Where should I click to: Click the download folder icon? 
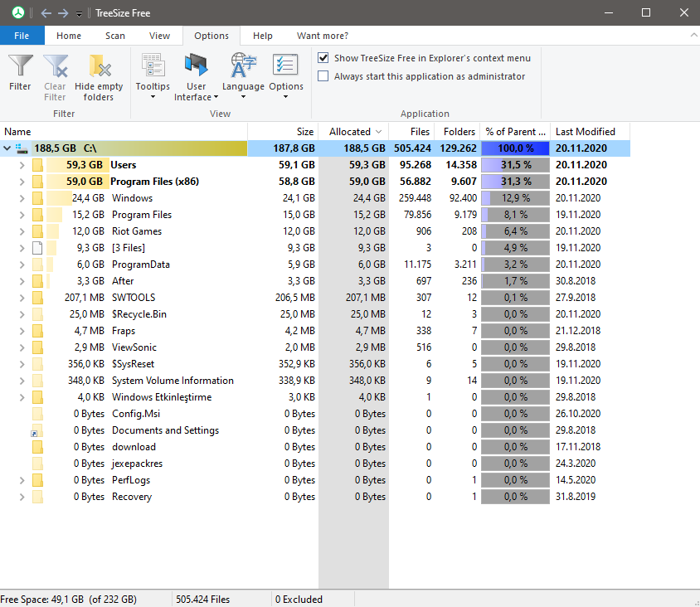(37, 447)
